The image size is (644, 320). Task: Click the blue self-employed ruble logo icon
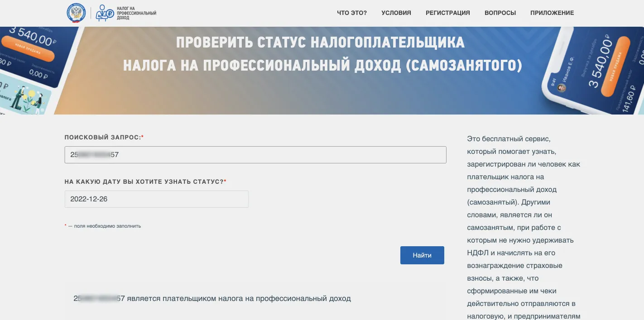(x=105, y=13)
